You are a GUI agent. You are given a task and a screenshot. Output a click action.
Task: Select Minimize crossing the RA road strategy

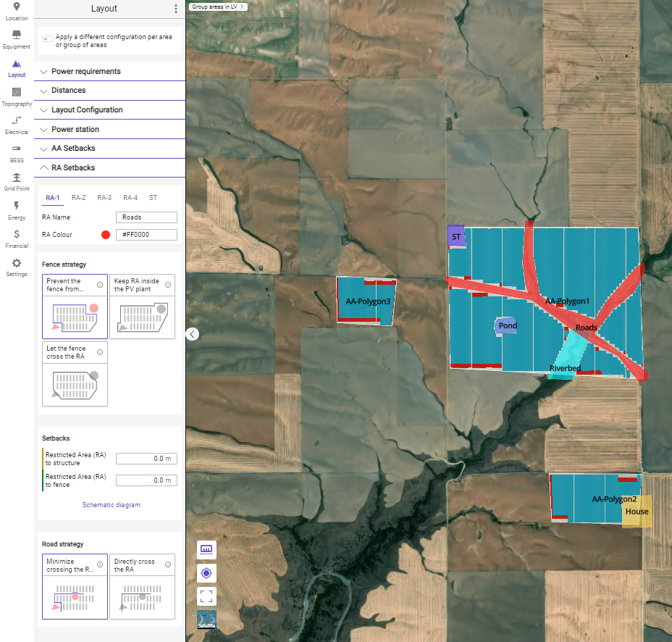pos(75,586)
